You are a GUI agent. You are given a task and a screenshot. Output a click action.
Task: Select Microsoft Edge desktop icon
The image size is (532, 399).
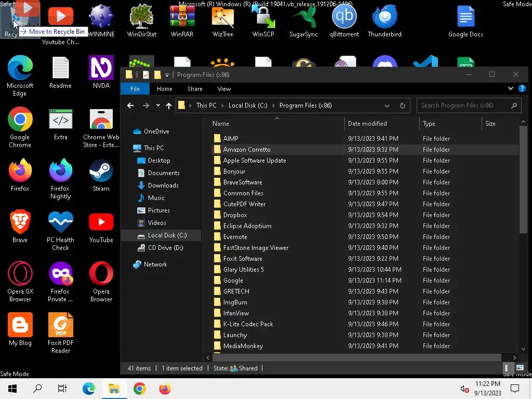(20, 76)
